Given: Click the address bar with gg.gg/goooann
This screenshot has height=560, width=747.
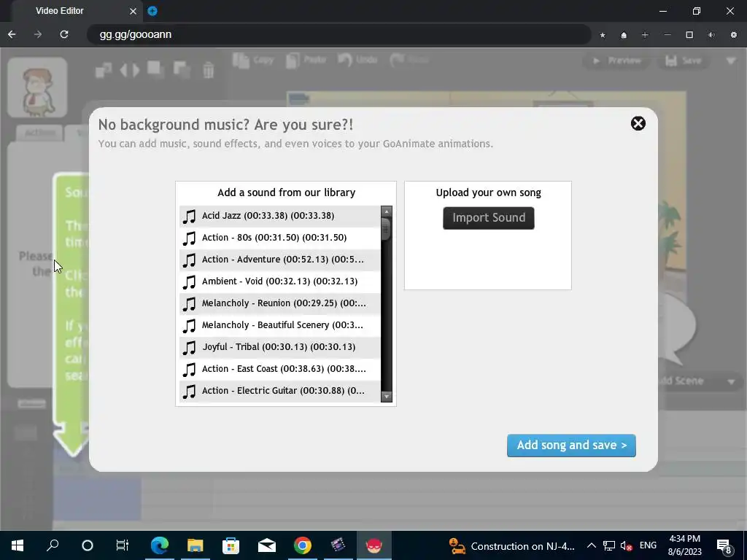Looking at the screenshot, I should 338,34.
